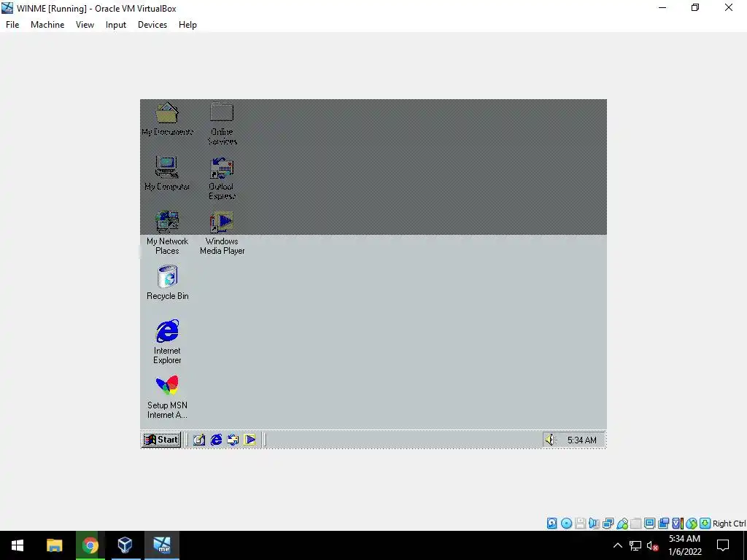Click the keyboard capture arrow icon
The width and height of the screenshot is (747, 560).
tap(705, 524)
